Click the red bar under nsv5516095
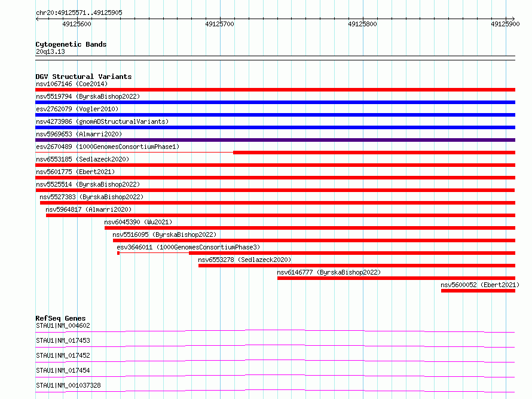Screen dimensions: 532x399 [314, 240]
